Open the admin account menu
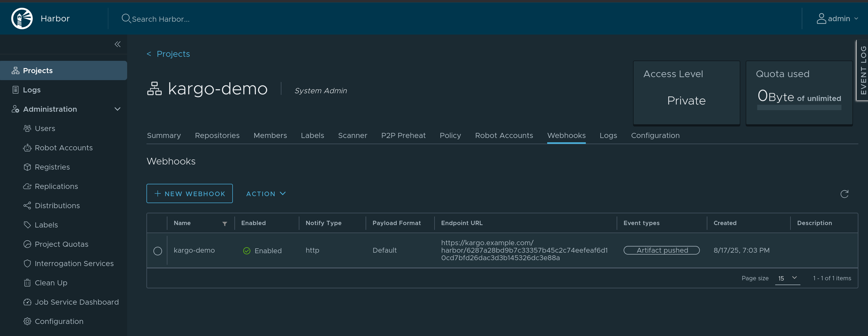868x336 pixels. (x=839, y=18)
